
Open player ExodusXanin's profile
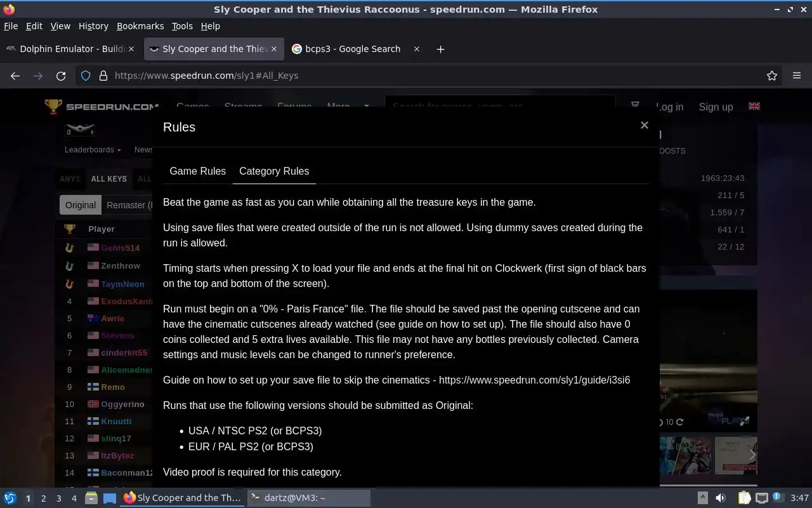point(127,301)
